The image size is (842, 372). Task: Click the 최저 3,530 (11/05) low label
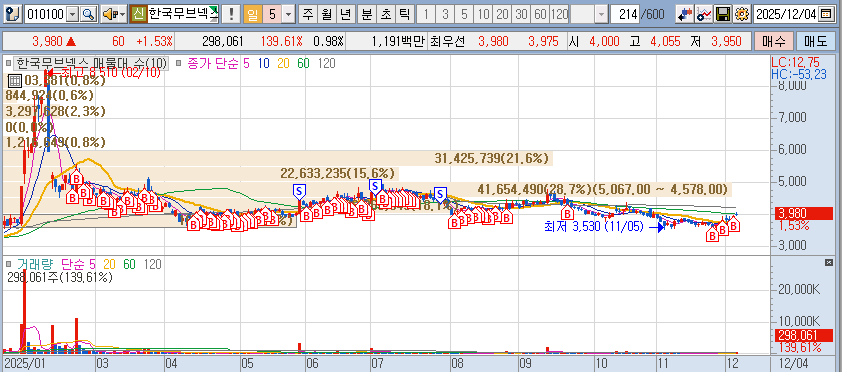(x=593, y=227)
